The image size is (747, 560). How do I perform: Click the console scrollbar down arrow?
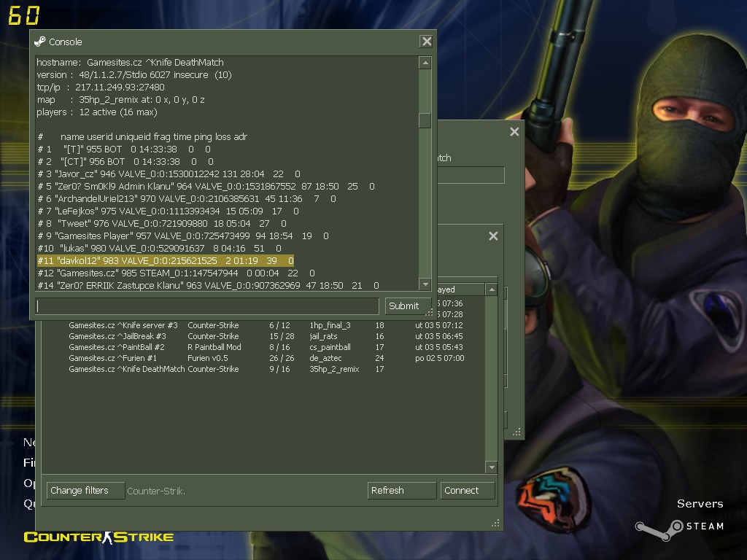click(425, 284)
